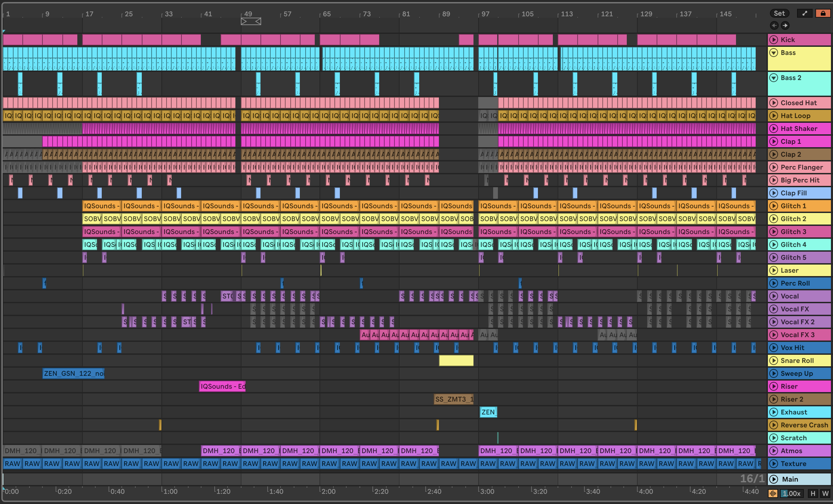Unfold the Laser track
The height and width of the screenshot is (504, 833).
(774, 270)
